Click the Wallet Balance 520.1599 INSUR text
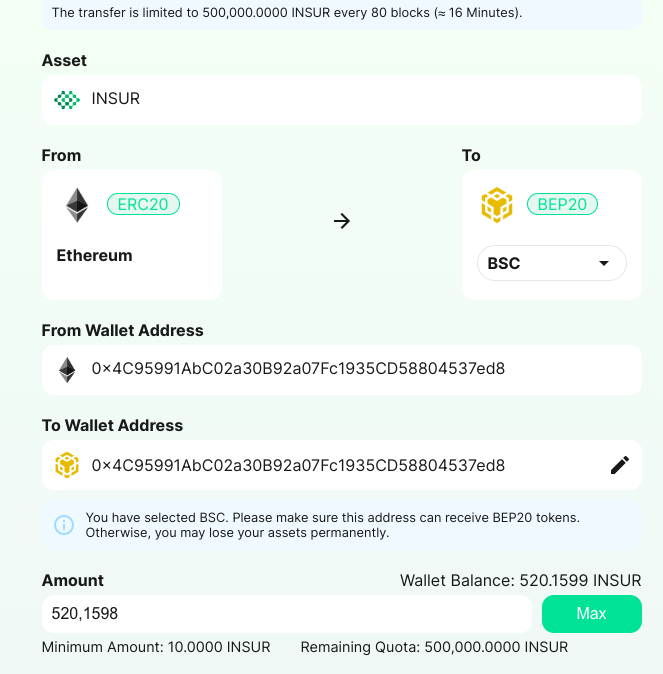The height and width of the screenshot is (674, 663). pos(521,581)
